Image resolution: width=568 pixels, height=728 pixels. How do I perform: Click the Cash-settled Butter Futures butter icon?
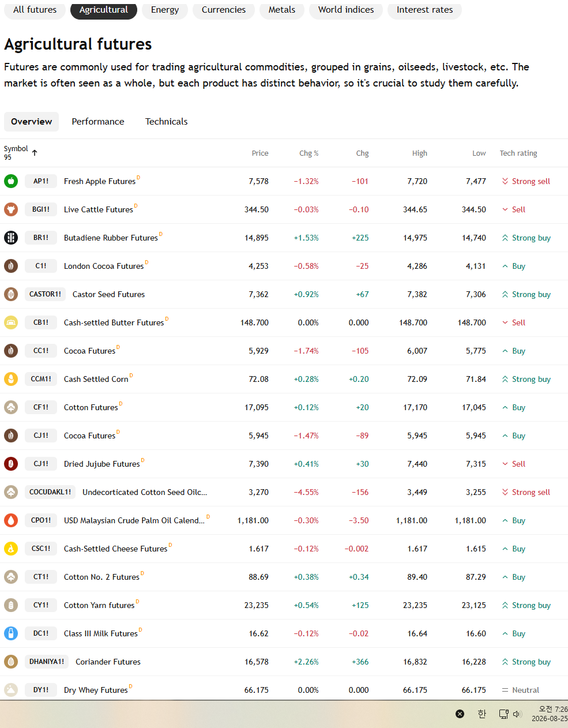coord(11,322)
